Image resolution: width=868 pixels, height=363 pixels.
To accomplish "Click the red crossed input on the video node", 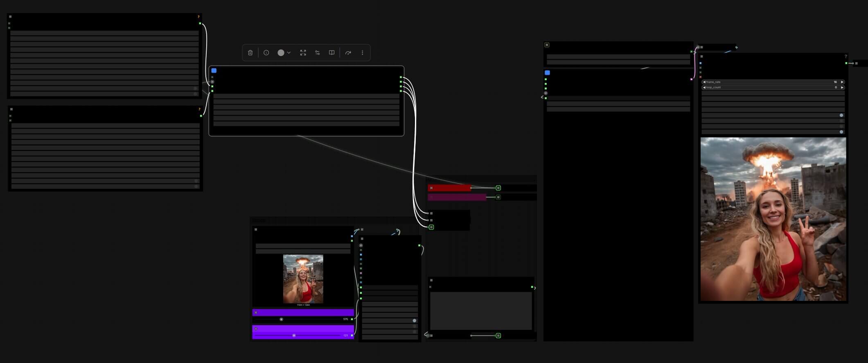I will [x=701, y=77].
